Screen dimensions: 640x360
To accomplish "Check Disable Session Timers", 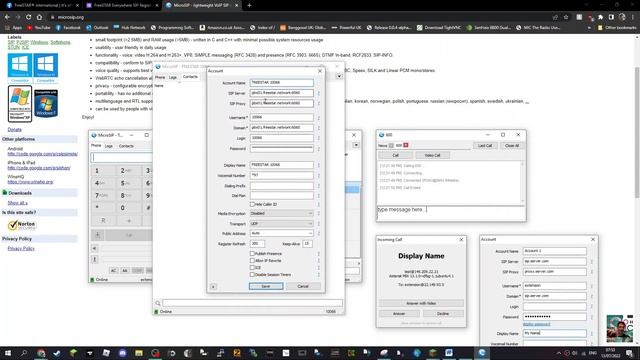I will tap(252, 275).
